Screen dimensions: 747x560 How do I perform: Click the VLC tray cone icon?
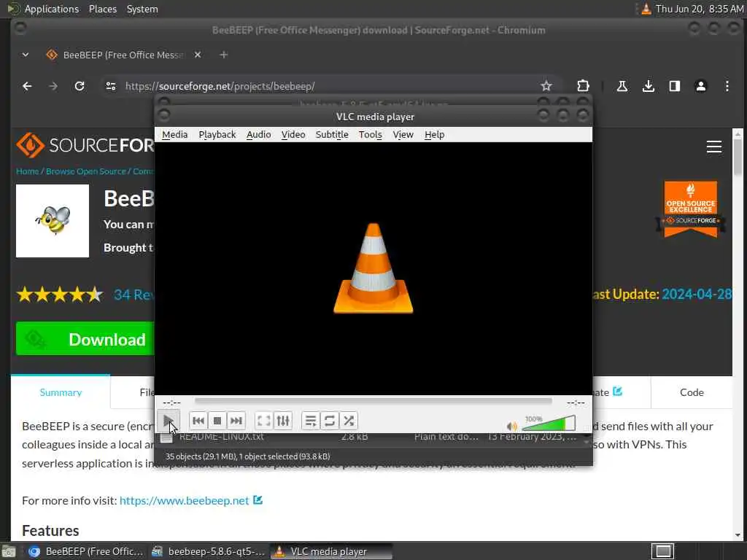pyautogui.click(x=646, y=9)
